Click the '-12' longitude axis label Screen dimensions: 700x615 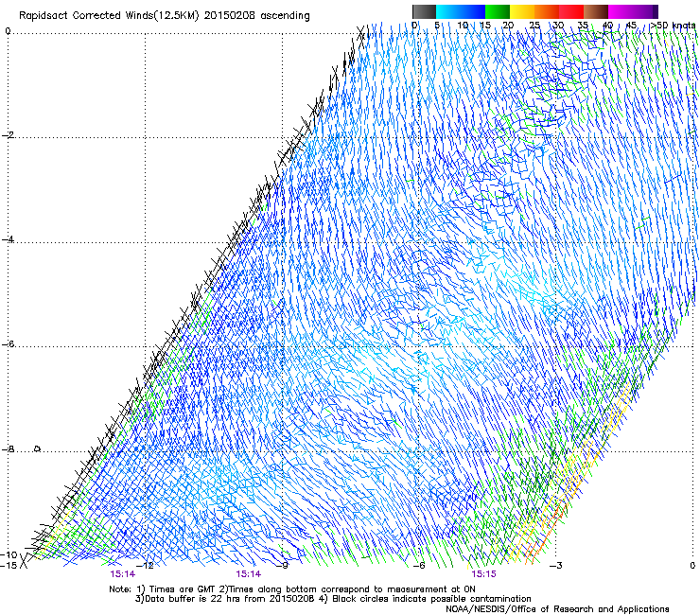click(x=145, y=566)
